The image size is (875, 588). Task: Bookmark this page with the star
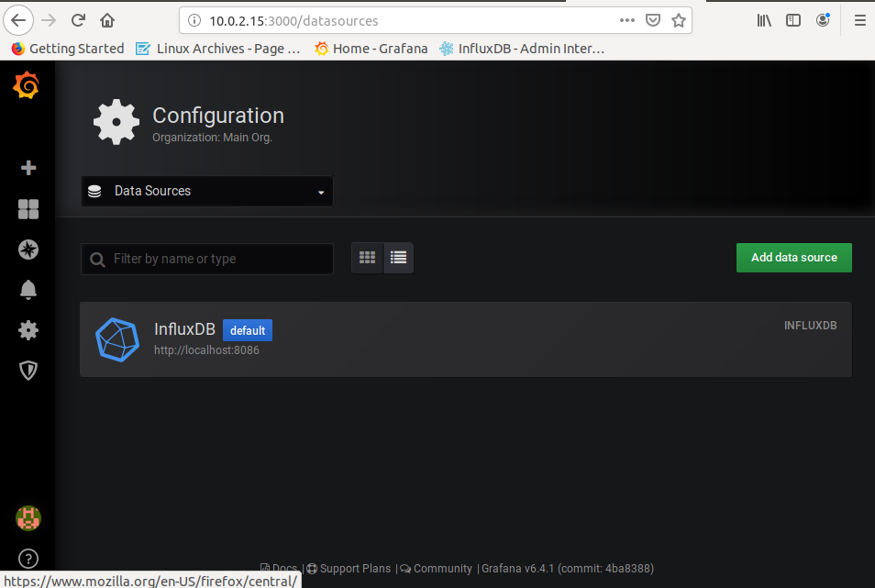click(679, 21)
